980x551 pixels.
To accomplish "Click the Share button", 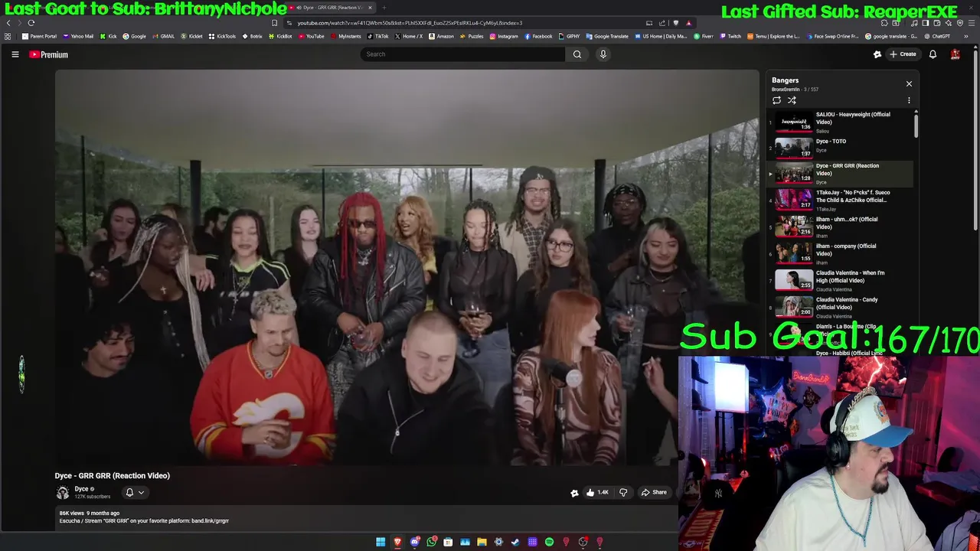I will tap(654, 493).
